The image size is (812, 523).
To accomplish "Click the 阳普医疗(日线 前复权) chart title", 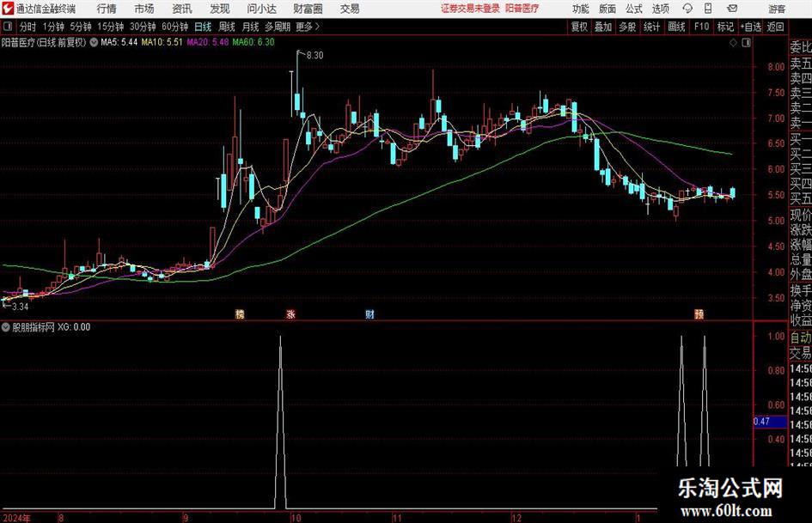I will point(44,42).
